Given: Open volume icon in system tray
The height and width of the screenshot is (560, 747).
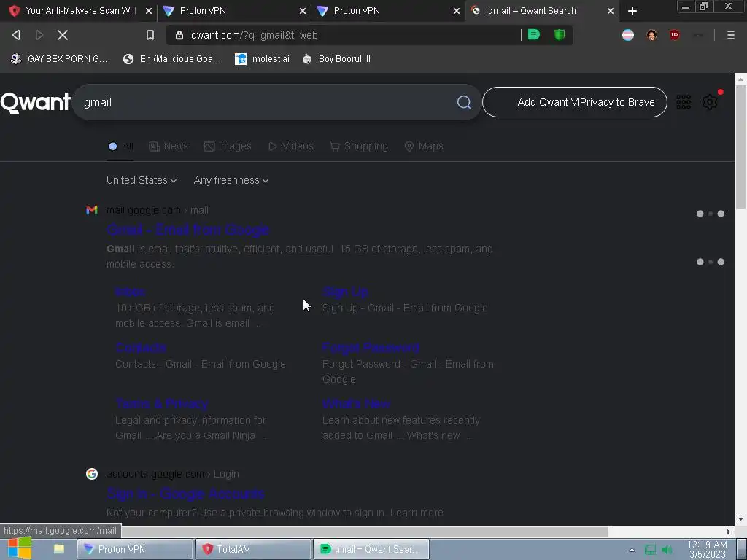Looking at the screenshot, I should coord(667,550).
